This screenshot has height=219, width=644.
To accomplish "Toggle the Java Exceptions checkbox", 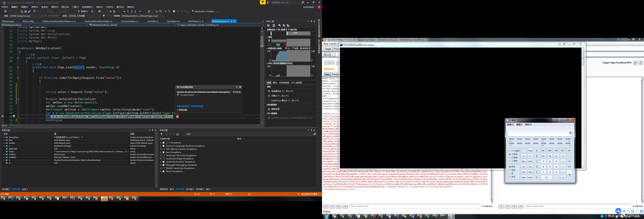I will coord(164,152).
